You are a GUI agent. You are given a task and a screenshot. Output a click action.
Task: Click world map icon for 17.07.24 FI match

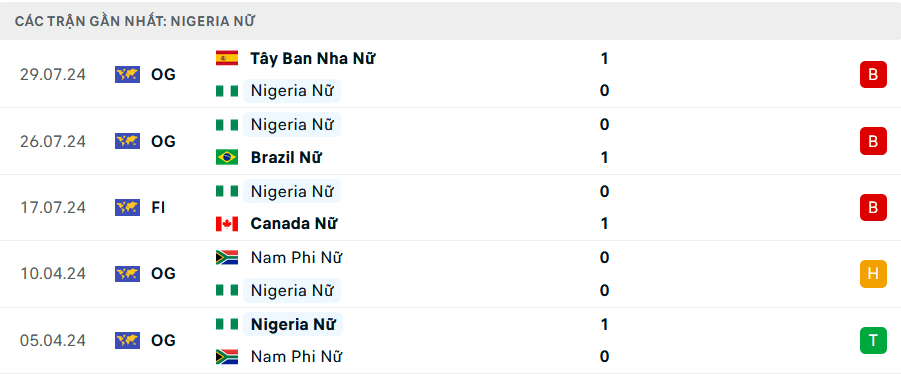pyautogui.click(x=128, y=207)
